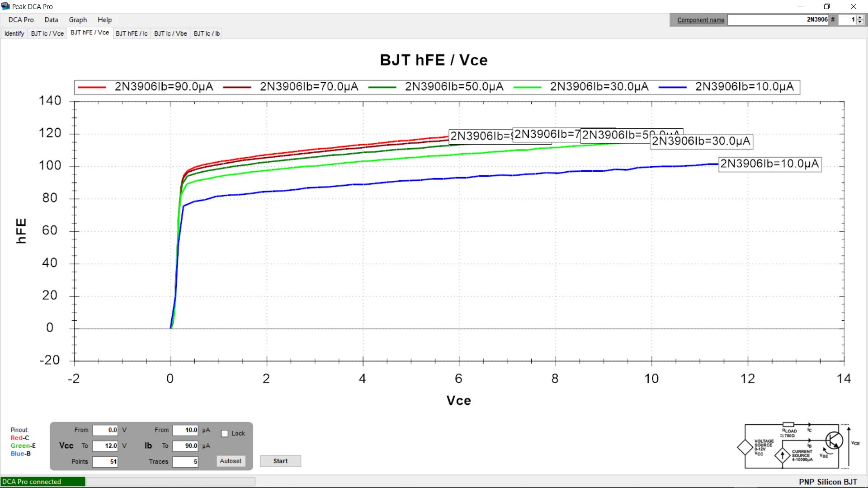
Task: Click the Help menu item
Action: (104, 20)
